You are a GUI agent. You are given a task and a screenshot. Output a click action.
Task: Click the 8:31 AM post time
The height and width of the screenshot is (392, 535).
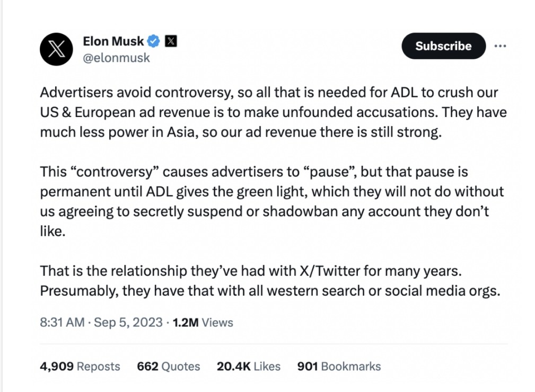tap(62, 322)
